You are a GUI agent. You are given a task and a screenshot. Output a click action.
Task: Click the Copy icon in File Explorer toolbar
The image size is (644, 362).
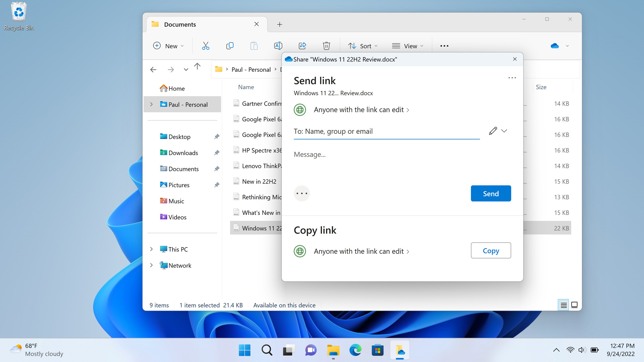pos(230,46)
